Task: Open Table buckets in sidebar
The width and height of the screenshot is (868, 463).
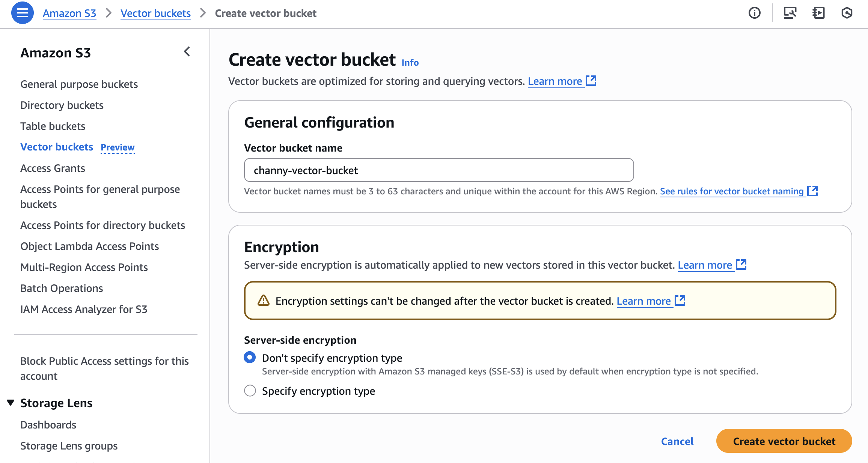Action: click(53, 126)
